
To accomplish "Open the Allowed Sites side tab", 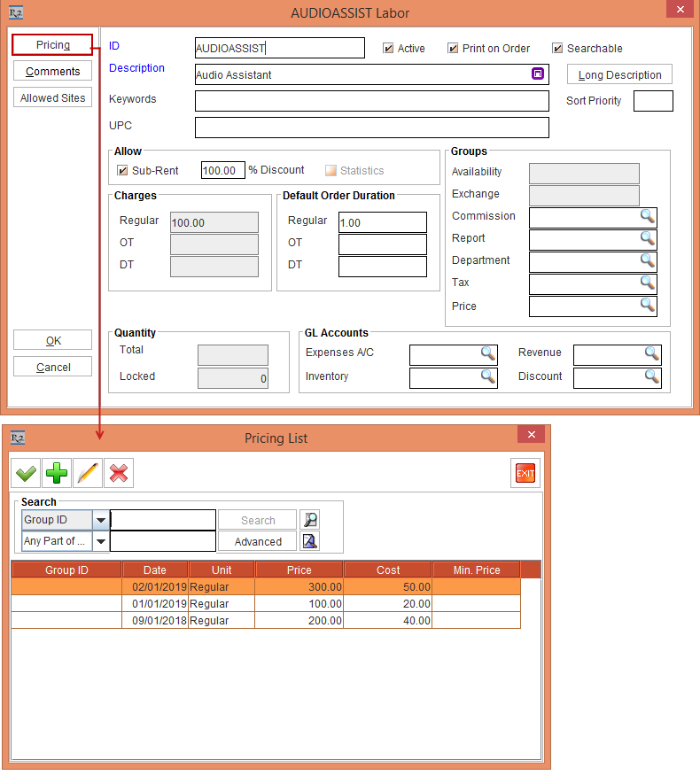I will 52,98.
